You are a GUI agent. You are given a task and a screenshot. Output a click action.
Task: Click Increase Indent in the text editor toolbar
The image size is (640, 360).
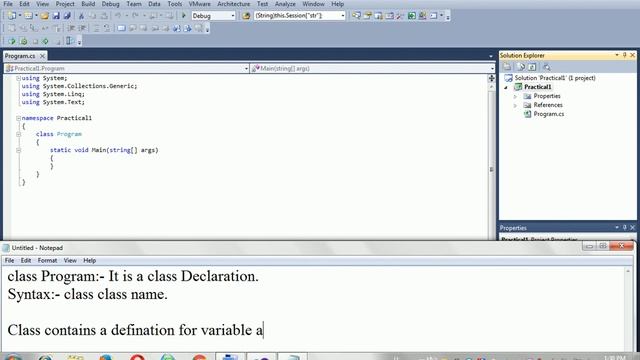pyautogui.click(x=82, y=28)
